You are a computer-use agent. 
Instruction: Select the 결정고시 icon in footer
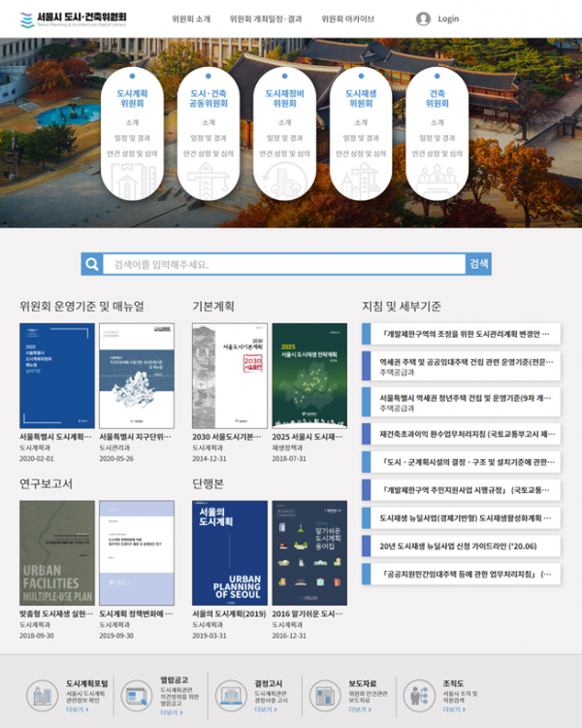230,695
